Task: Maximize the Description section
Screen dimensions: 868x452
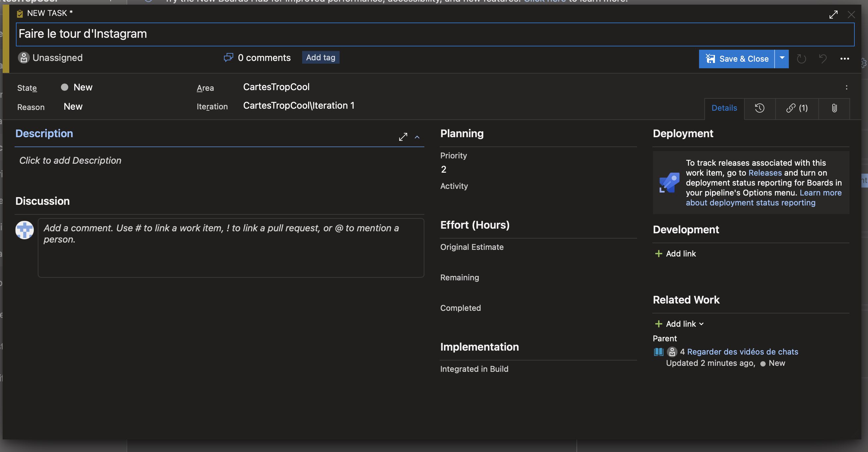Action: (403, 137)
